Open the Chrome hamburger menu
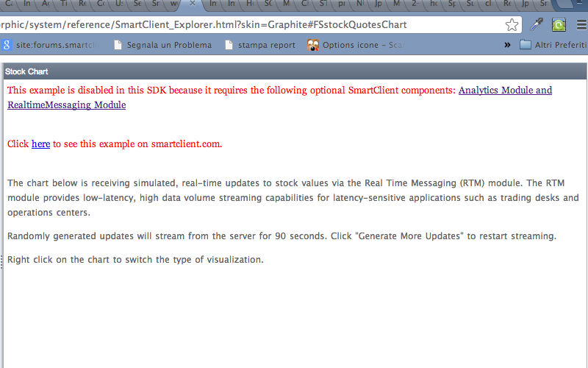This screenshot has width=588, height=368. [580, 25]
